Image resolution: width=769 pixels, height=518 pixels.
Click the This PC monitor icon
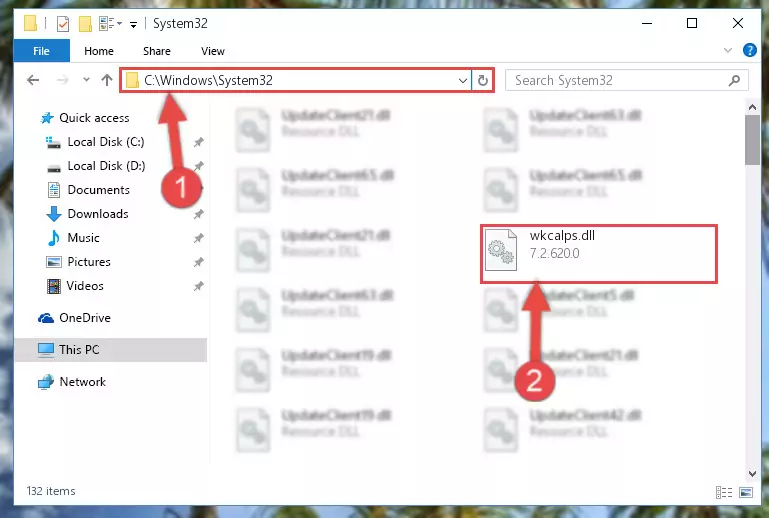[x=46, y=350]
